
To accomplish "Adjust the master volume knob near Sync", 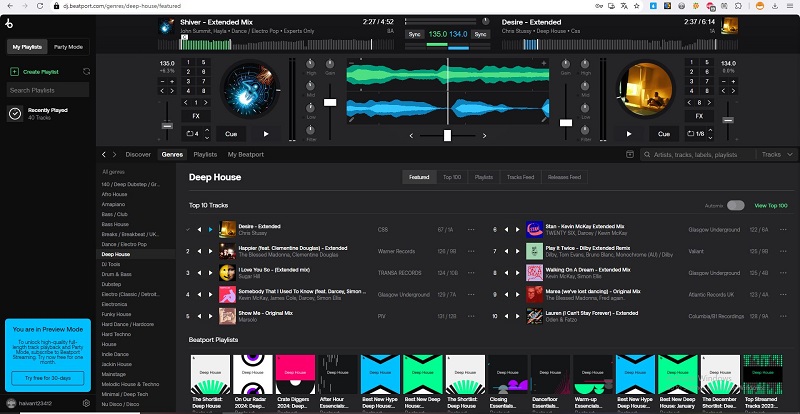I will (x=485, y=21).
